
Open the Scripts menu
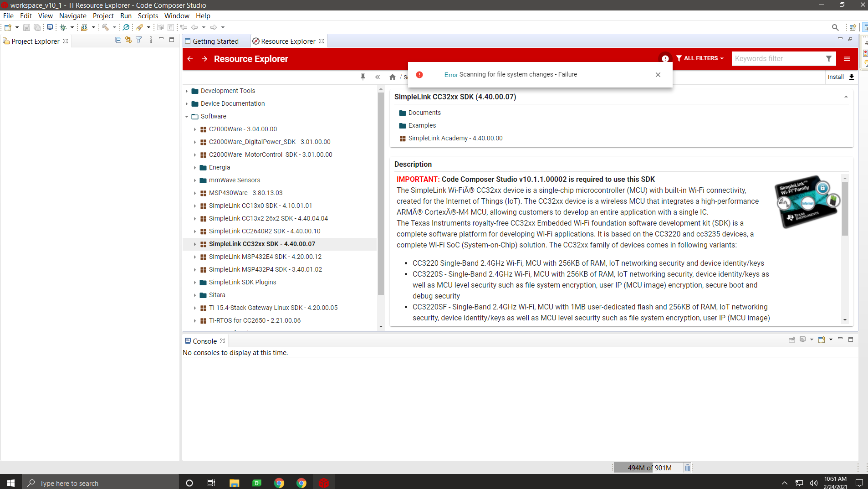pos(148,15)
